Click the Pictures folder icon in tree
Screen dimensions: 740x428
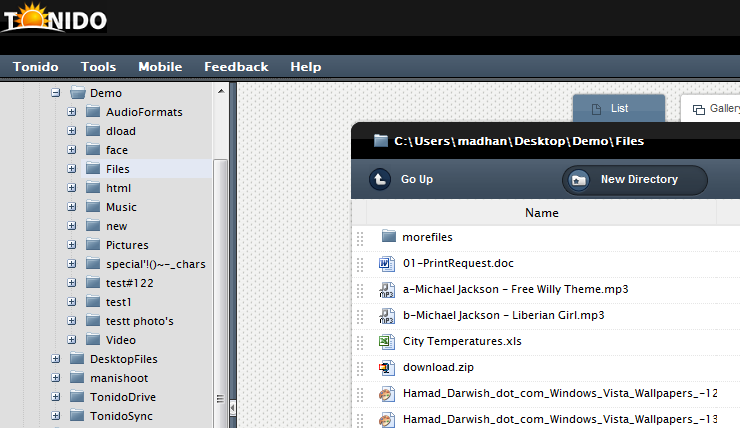point(93,244)
